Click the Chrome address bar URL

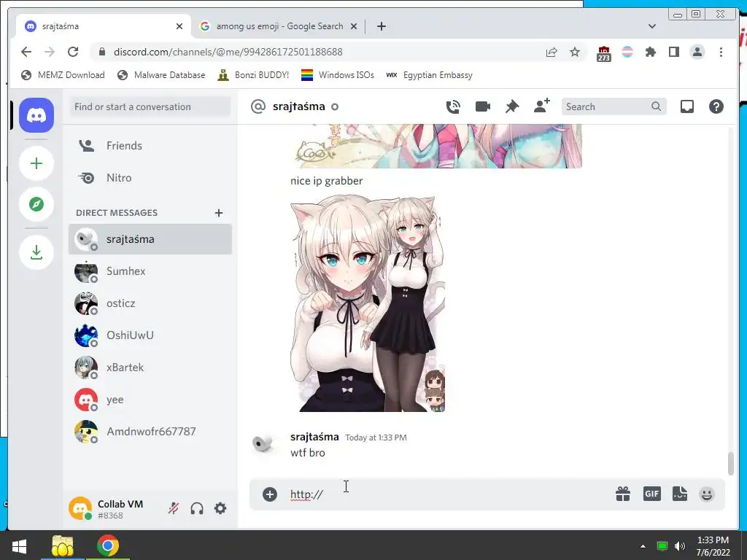point(228,52)
